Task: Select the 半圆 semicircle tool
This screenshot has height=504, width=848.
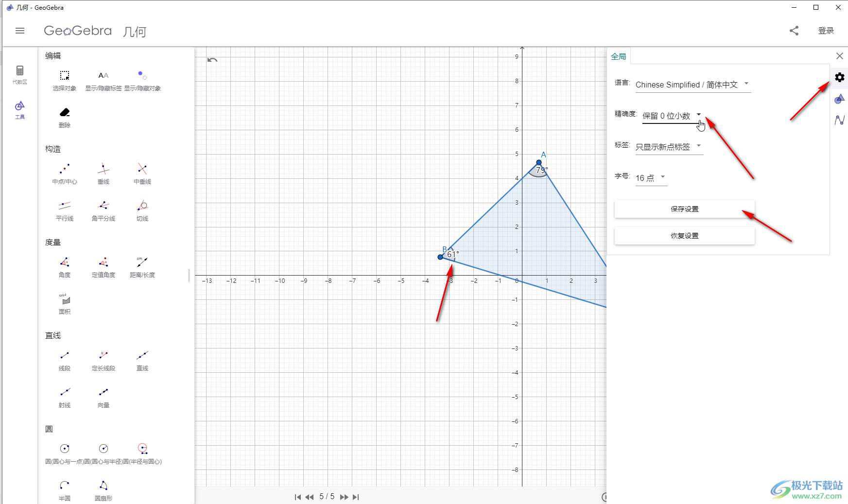Action: tap(65, 491)
